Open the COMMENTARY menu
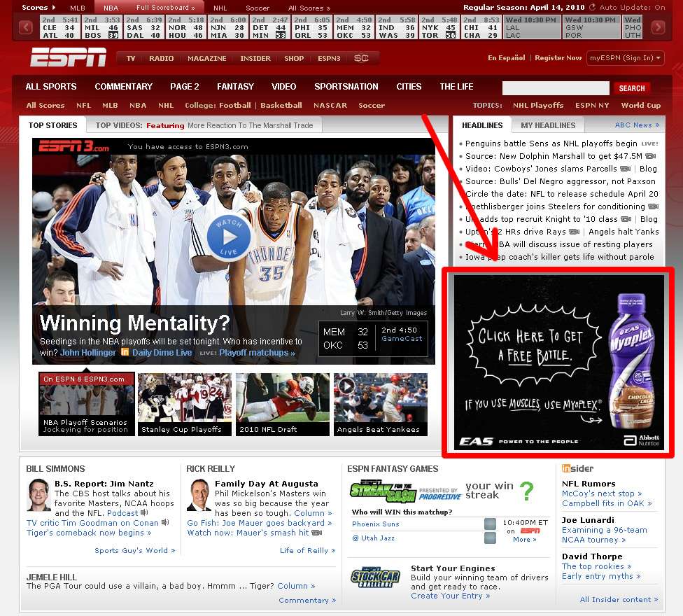 point(124,87)
